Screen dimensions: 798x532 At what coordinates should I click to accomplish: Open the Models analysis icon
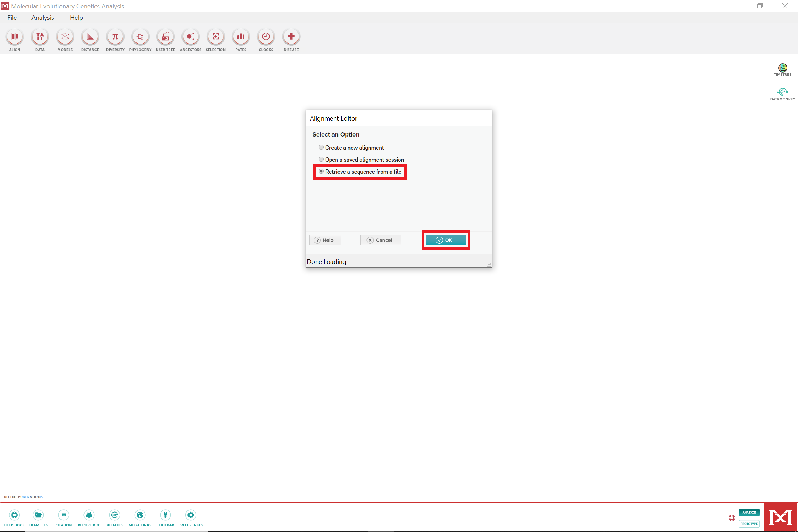65,37
